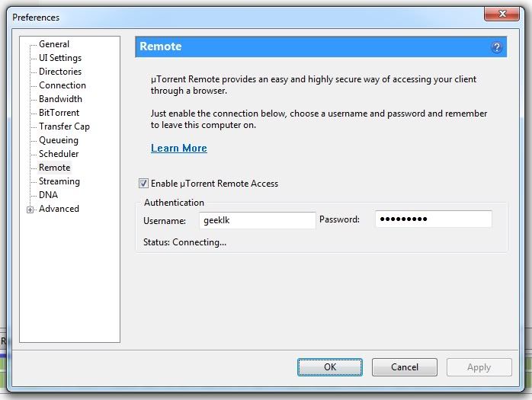Open Bandwidth settings
The image size is (532, 400).
pyautogui.click(x=60, y=99)
